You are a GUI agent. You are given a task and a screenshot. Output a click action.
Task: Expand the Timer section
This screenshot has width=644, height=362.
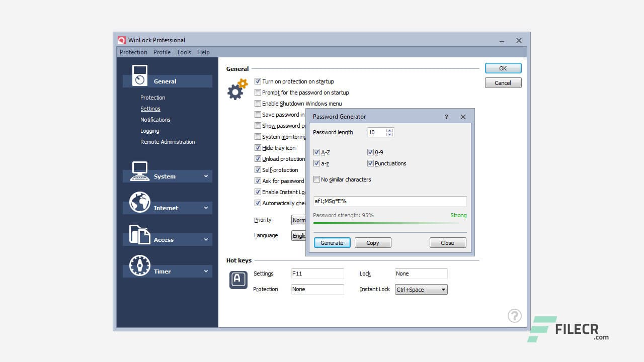205,271
